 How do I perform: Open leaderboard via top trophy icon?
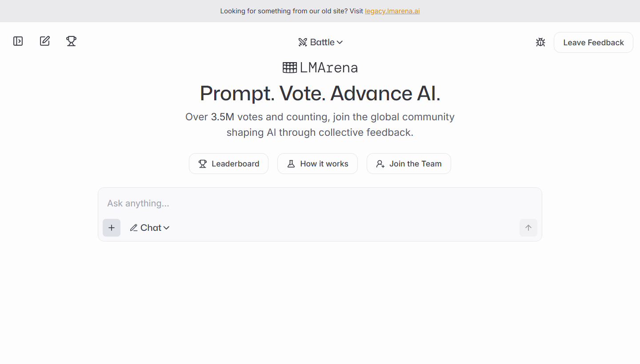pyautogui.click(x=71, y=41)
